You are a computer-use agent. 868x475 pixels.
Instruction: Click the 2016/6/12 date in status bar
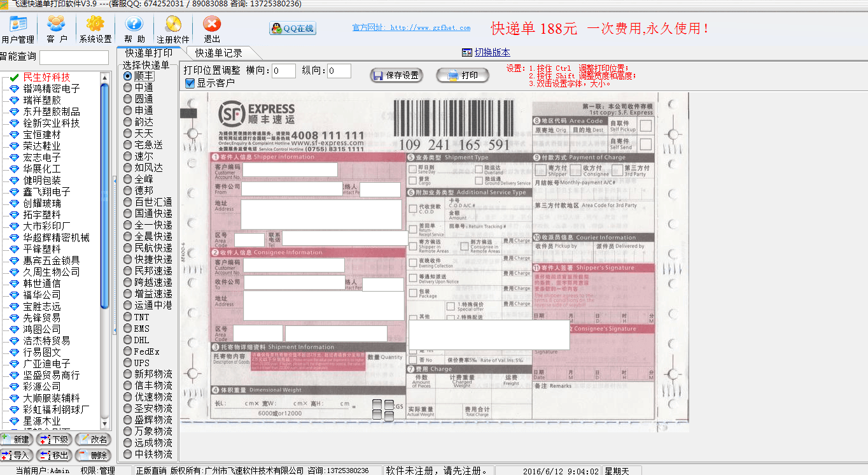click(x=561, y=471)
